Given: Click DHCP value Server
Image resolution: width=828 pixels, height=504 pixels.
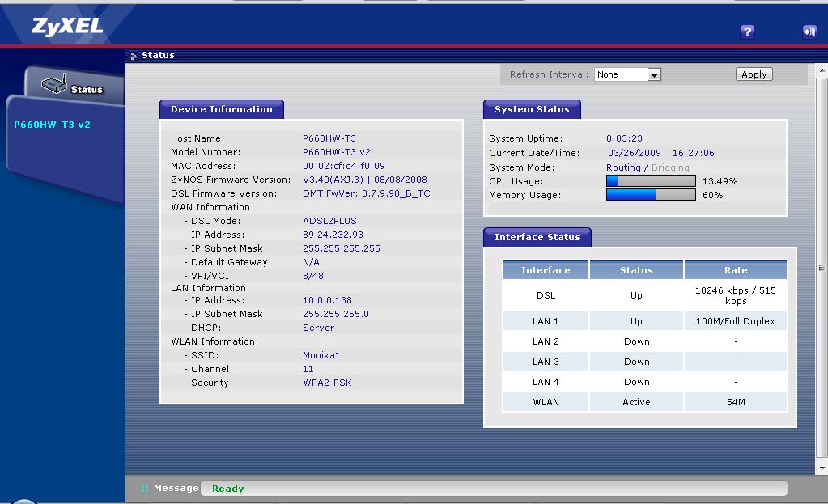Looking at the screenshot, I should (318, 328).
